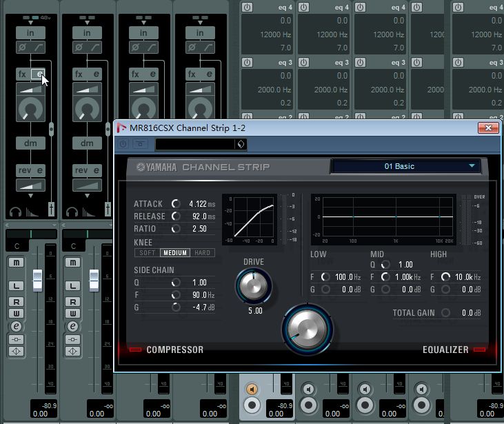Click the side chain G knob showing -4.7 dB
The height and width of the screenshot is (424, 504).
pyautogui.click(x=176, y=307)
